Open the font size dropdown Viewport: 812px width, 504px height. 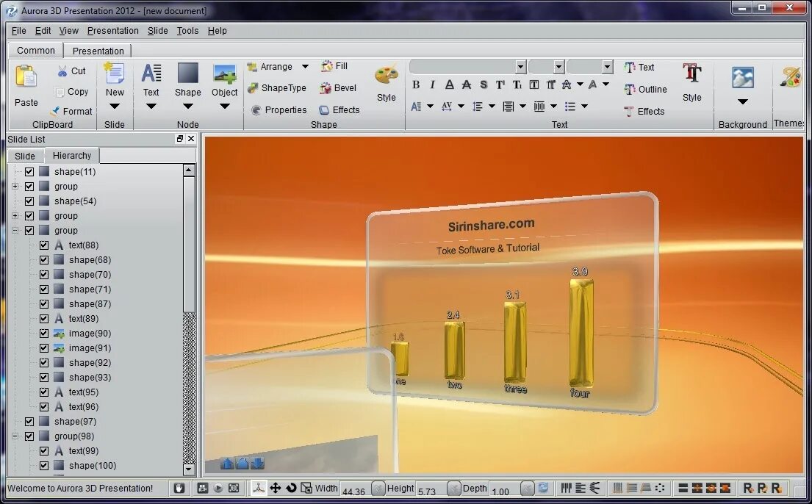pos(558,66)
